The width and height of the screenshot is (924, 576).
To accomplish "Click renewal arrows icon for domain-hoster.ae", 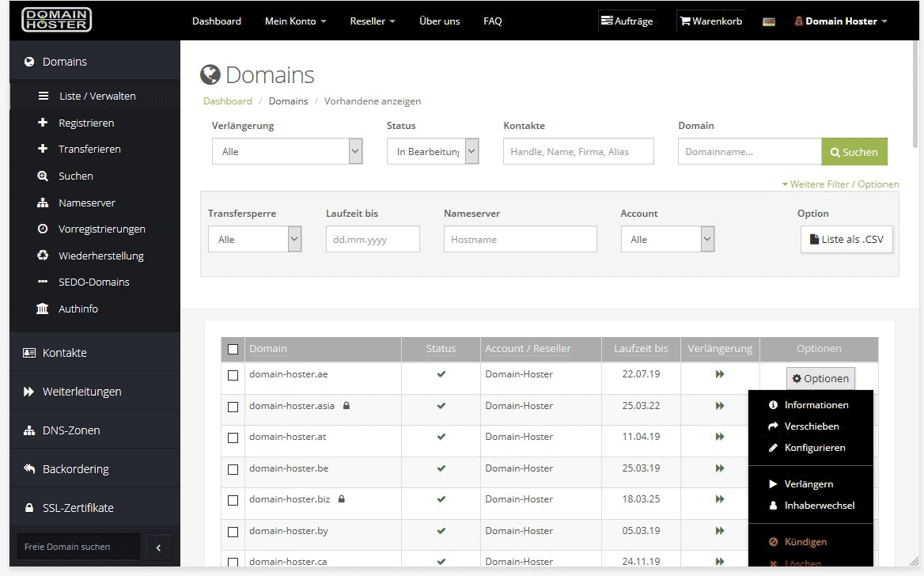I will [720, 374].
